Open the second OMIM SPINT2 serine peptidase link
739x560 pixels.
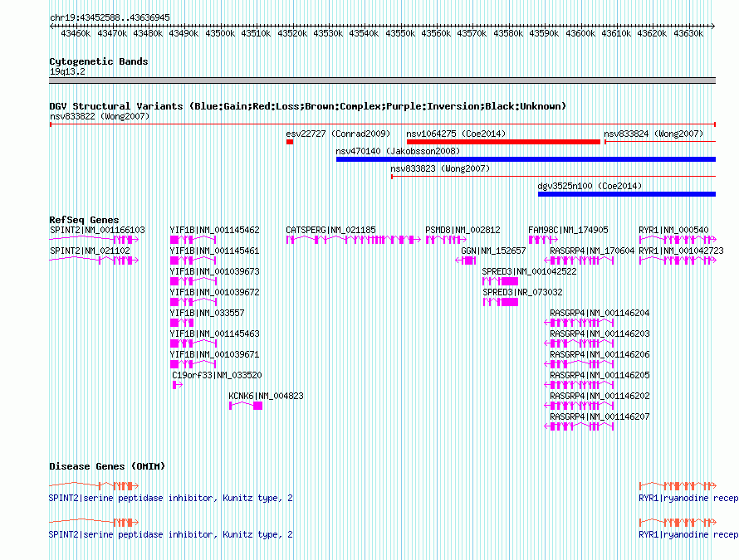click(x=170, y=534)
